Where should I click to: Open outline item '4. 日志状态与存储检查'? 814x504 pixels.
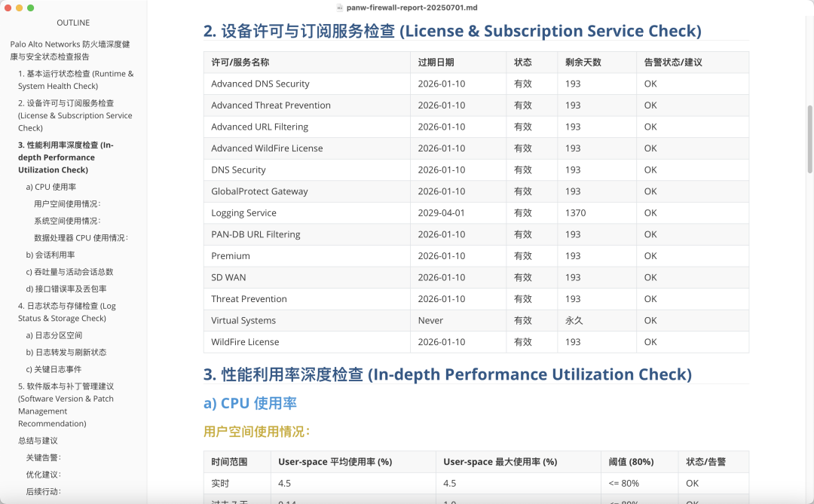pos(67,312)
